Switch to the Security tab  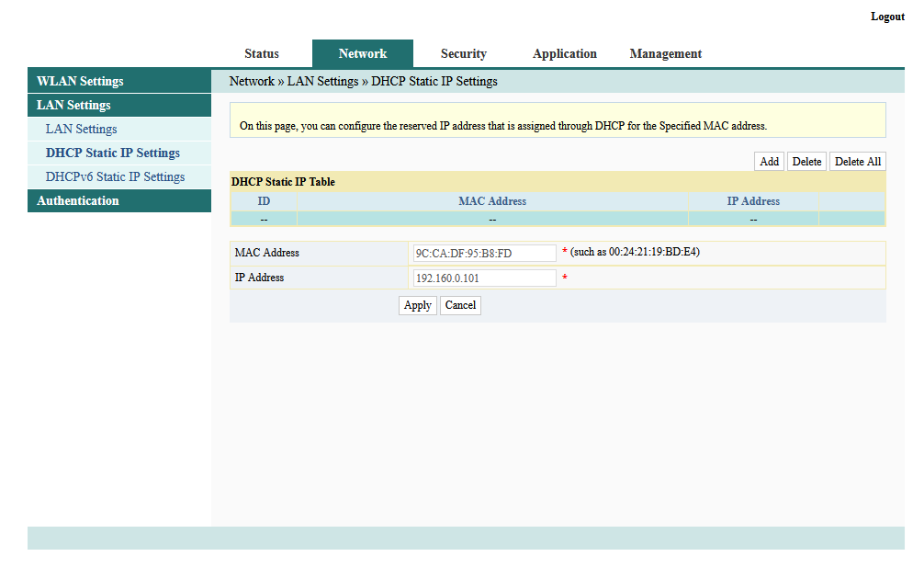(463, 53)
